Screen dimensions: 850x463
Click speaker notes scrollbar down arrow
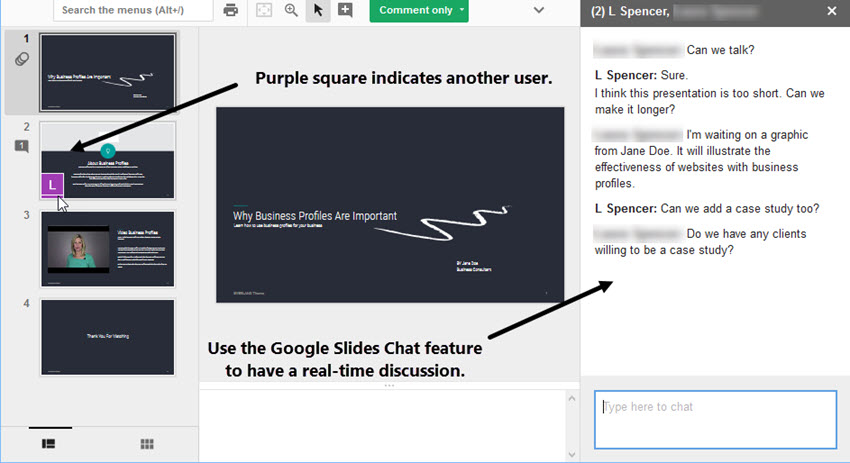571,454
